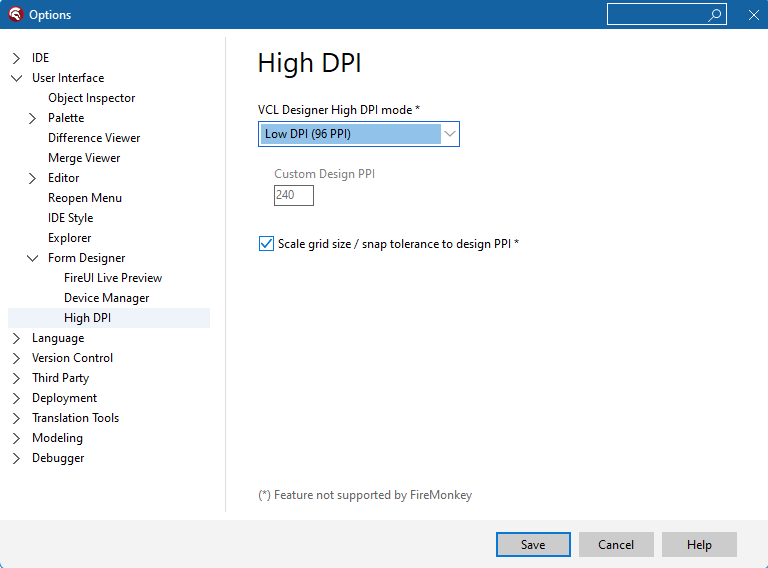The width and height of the screenshot is (768, 568).
Task: Expand the Modeling node
Action: [16, 438]
